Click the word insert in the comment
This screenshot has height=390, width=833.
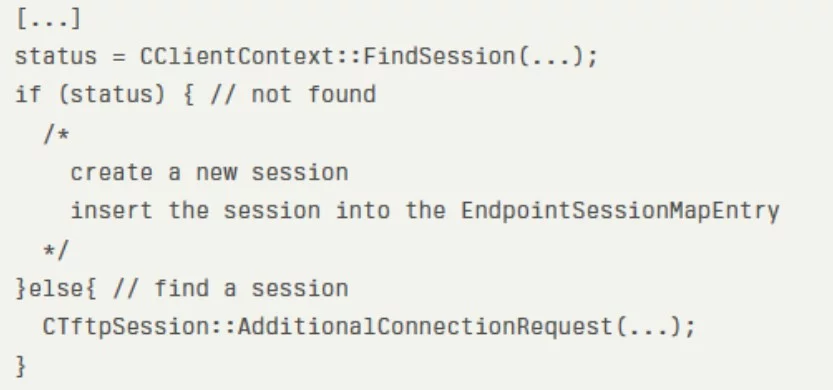point(112,210)
